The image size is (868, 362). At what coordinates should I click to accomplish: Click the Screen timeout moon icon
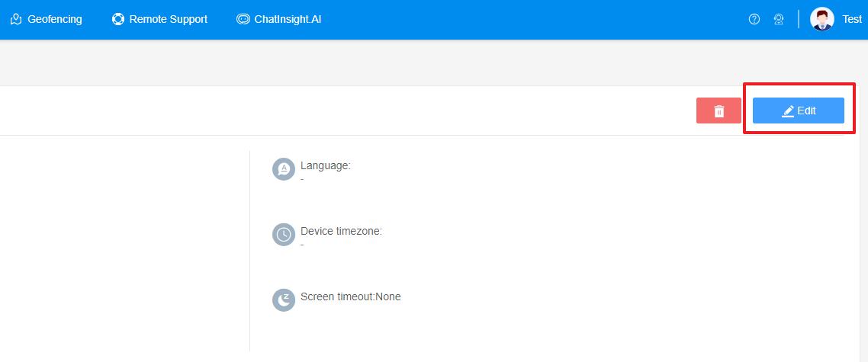coord(284,300)
